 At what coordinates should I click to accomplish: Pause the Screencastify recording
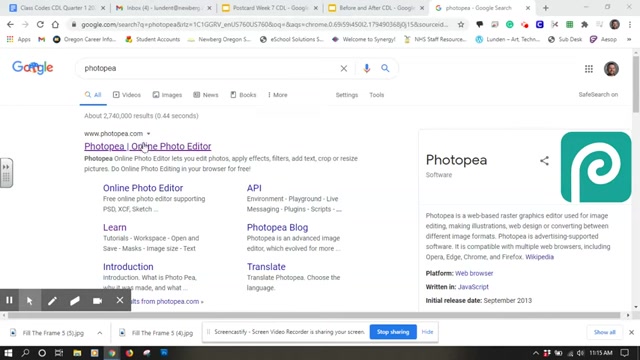coord(9,300)
